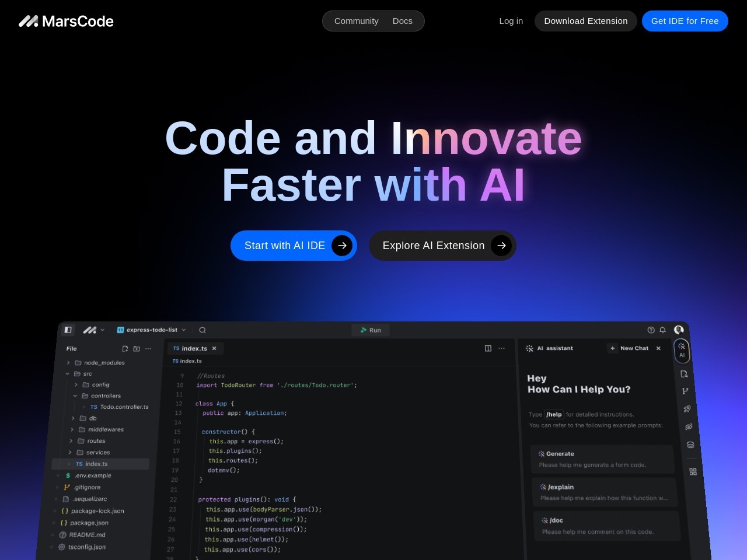747x560 pixels.
Task: Click the index.ts breadcrumb under the tab
Action: (187, 361)
